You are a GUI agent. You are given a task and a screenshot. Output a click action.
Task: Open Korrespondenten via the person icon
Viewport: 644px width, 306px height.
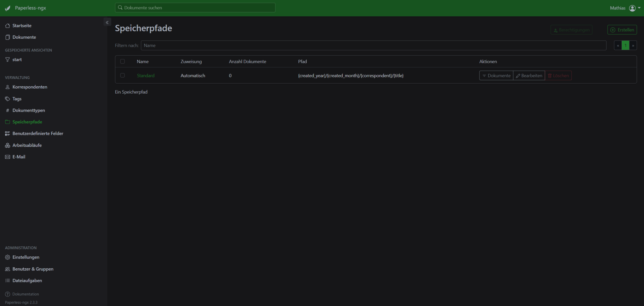[7, 87]
